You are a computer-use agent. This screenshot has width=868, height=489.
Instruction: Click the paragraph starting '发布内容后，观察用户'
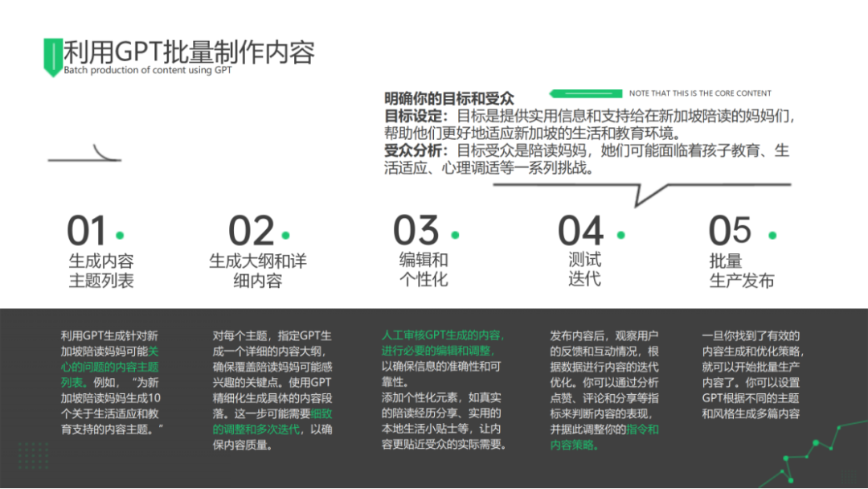pyautogui.click(x=604, y=390)
